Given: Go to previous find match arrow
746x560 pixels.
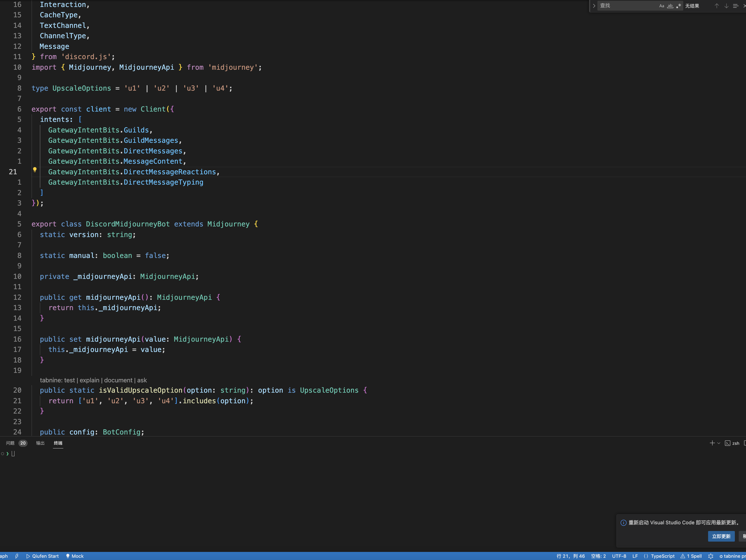Looking at the screenshot, I should pyautogui.click(x=717, y=6).
